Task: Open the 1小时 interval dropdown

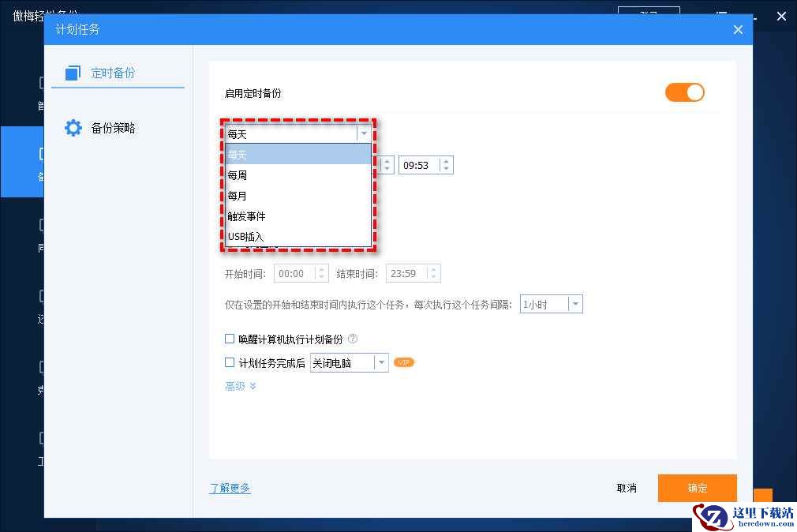Action: coord(575,305)
